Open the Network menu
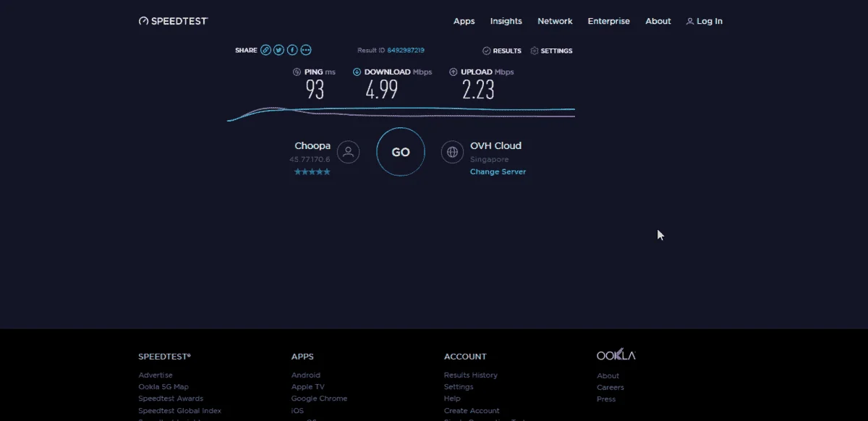This screenshot has height=421, width=868. pyautogui.click(x=555, y=21)
